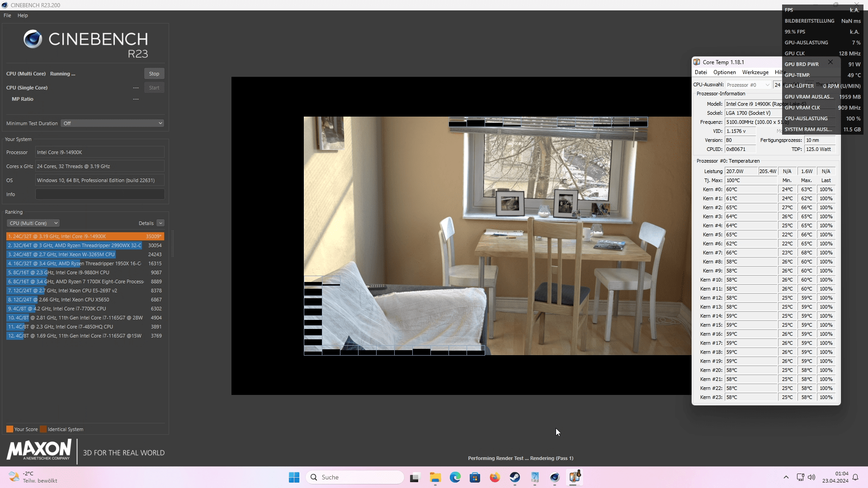Screen dimensions: 868x488
Task: Click the TDP value 125.0 Watt
Action: click(820, 149)
